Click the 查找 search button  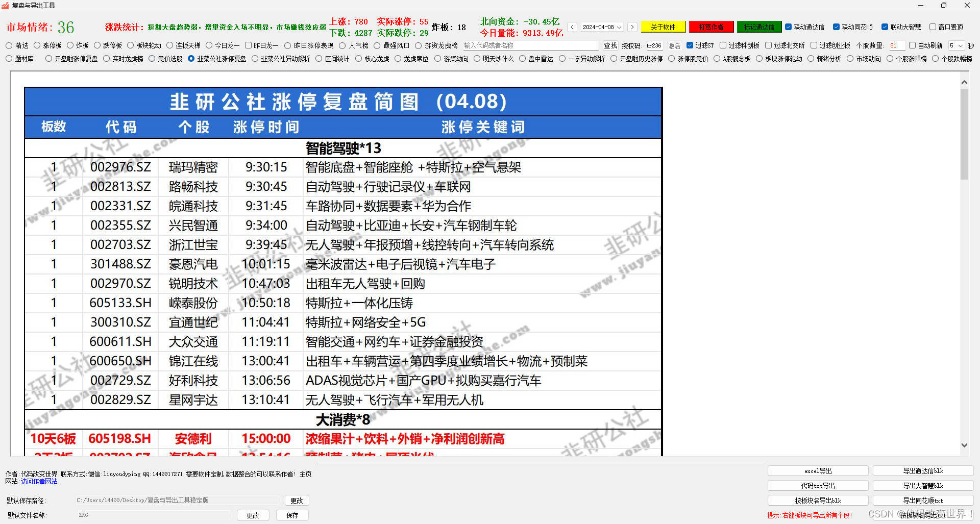pyautogui.click(x=610, y=45)
